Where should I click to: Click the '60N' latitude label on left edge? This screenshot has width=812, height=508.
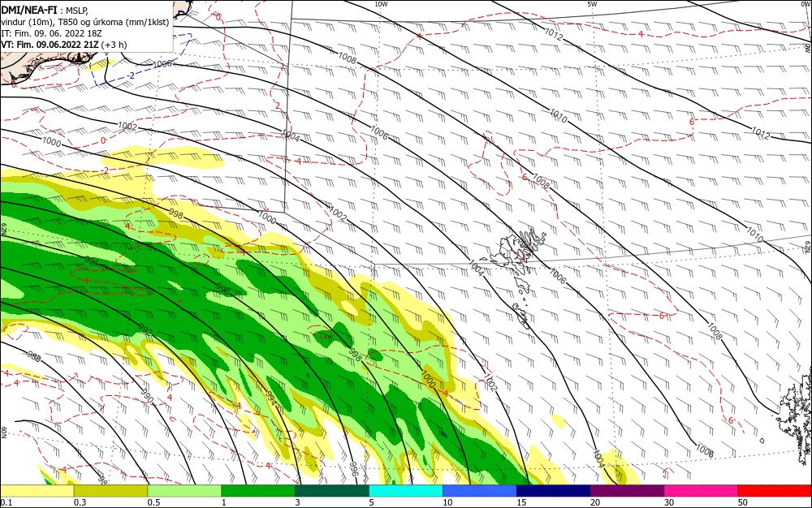(3, 433)
